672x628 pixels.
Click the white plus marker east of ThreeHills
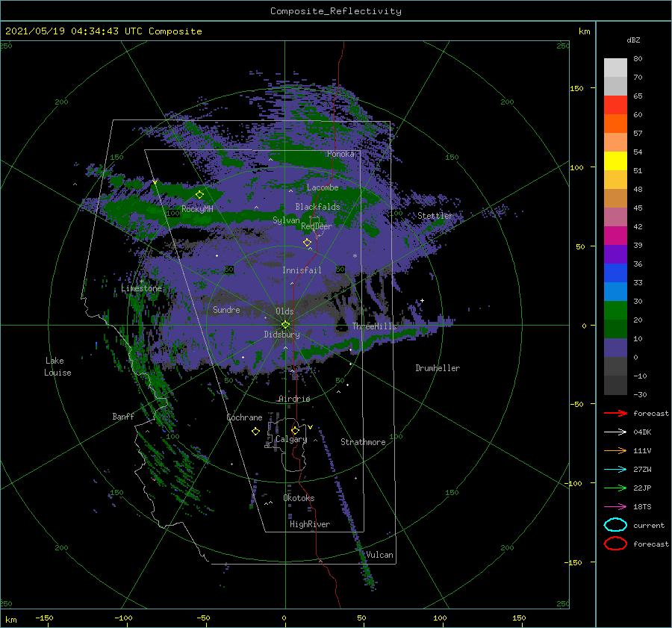(422, 300)
